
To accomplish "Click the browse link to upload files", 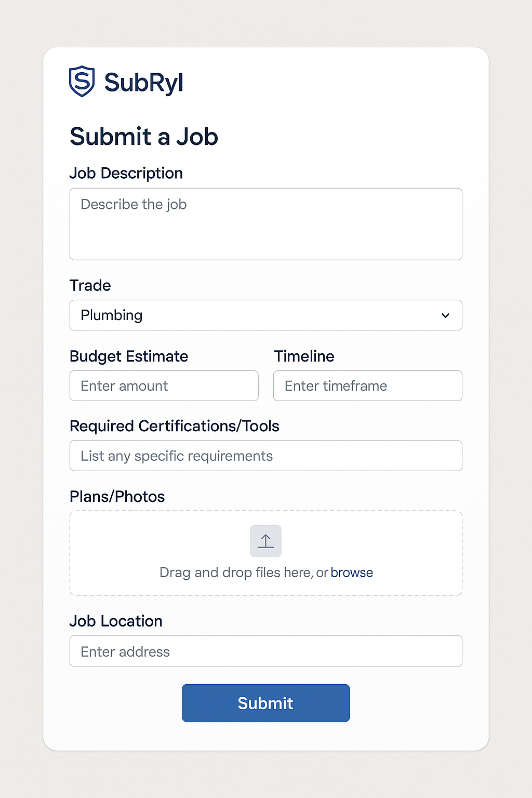I will [352, 573].
